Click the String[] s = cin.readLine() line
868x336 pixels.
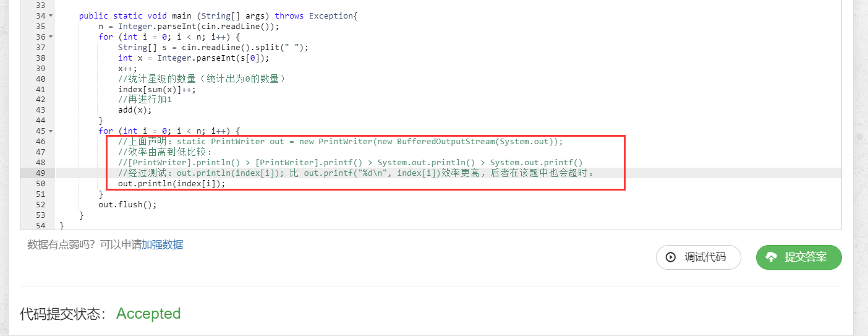click(x=213, y=47)
